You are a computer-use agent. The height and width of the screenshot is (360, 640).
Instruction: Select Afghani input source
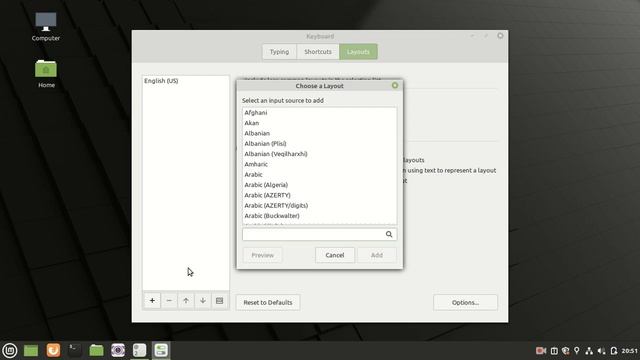coord(319,113)
